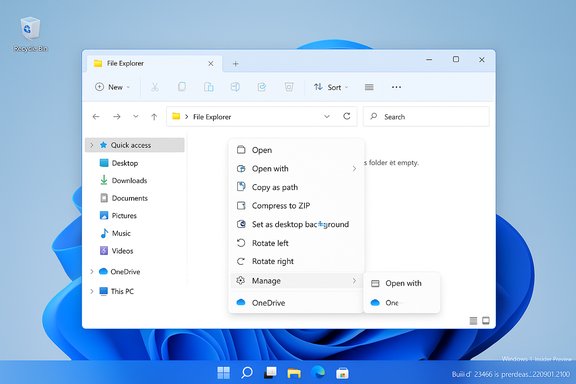Expand the Quick access tree node
Image resolution: width=576 pixels, height=384 pixels.
pyautogui.click(x=92, y=145)
